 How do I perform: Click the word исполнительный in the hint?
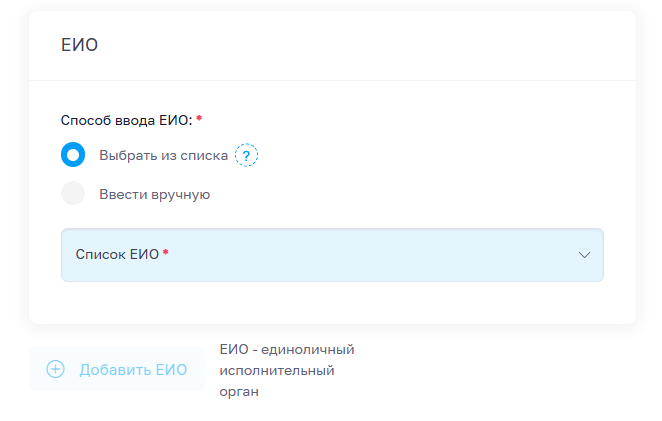(277, 371)
